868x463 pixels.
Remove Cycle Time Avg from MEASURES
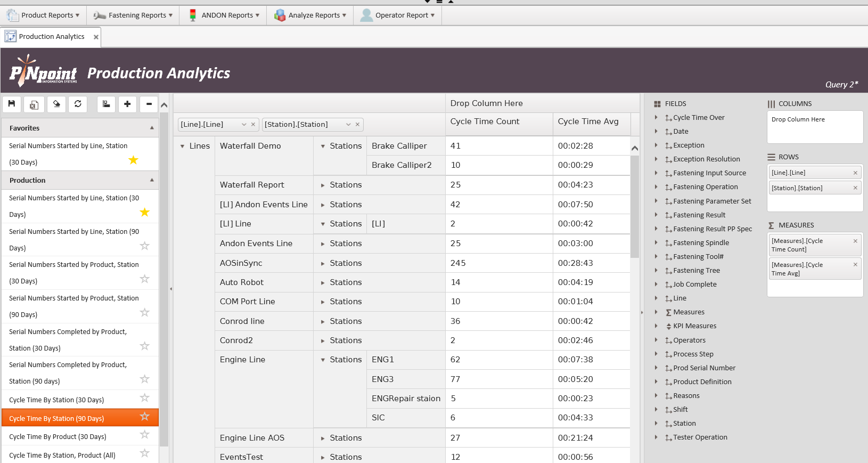click(x=855, y=265)
